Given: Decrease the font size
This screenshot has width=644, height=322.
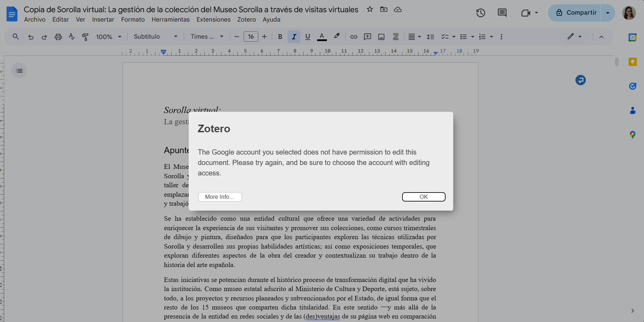Looking at the screenshot, I should click(237, 37).
